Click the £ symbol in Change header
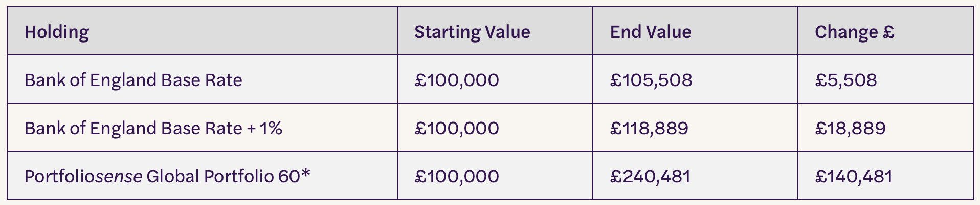The image size is (980, 205). coord(888,32)
